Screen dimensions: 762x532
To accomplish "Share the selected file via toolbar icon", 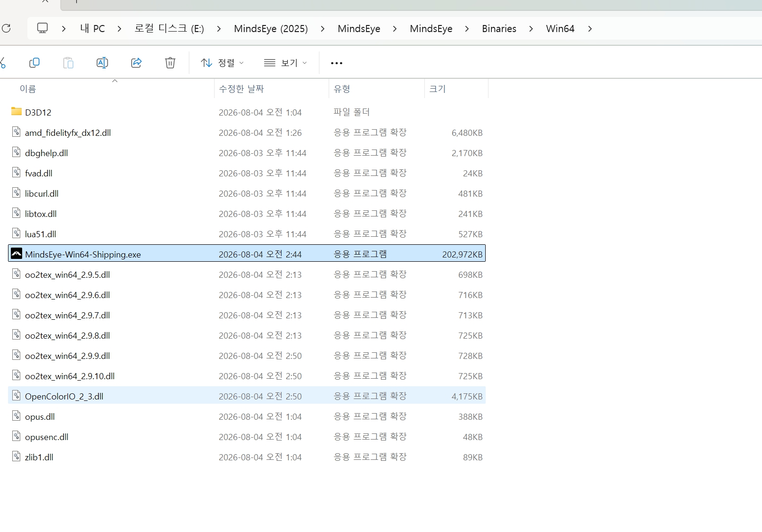I will 136,63.
